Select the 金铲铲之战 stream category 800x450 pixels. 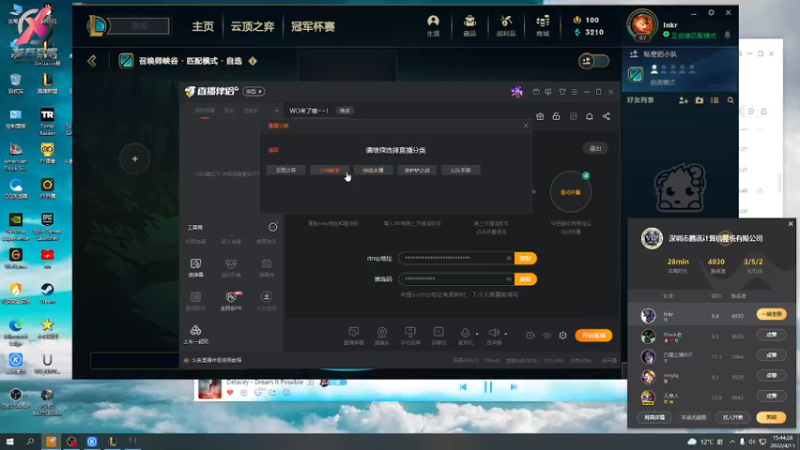pyautogui.click(x=417, y=170)
